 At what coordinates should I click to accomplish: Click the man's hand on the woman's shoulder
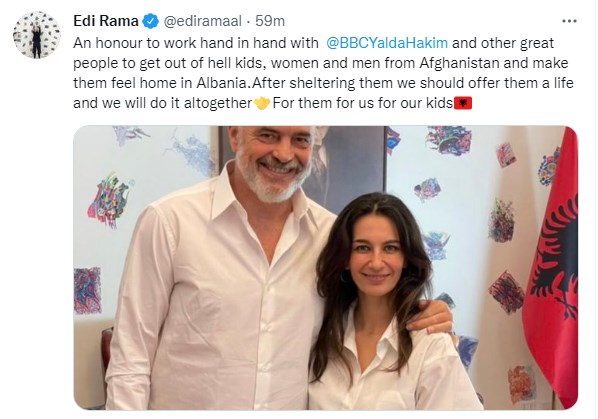(430, 315)
